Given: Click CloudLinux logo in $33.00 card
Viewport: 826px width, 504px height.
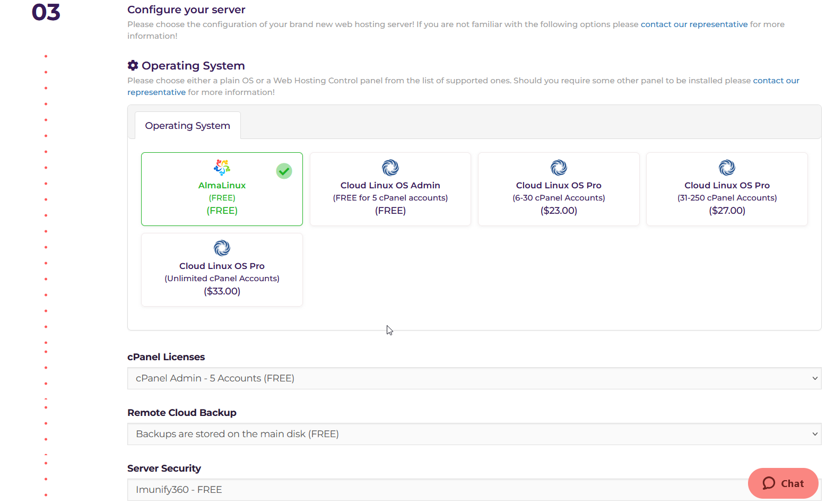Looking at the screenshot, I should [x=222, y=248].
